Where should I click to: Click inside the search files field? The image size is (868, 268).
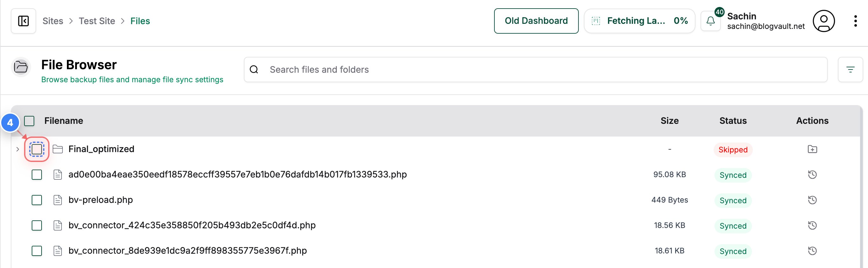coord(404,70)
